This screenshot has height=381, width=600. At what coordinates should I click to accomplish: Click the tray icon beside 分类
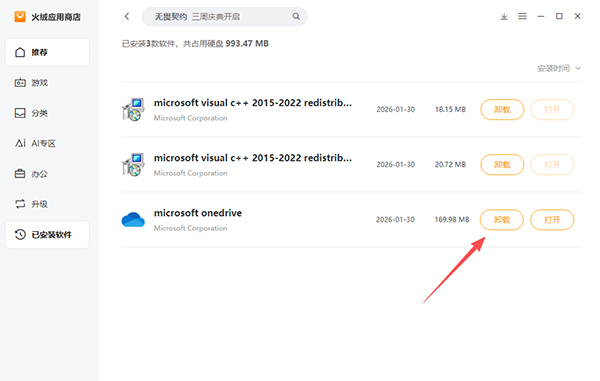click(20, 113)
